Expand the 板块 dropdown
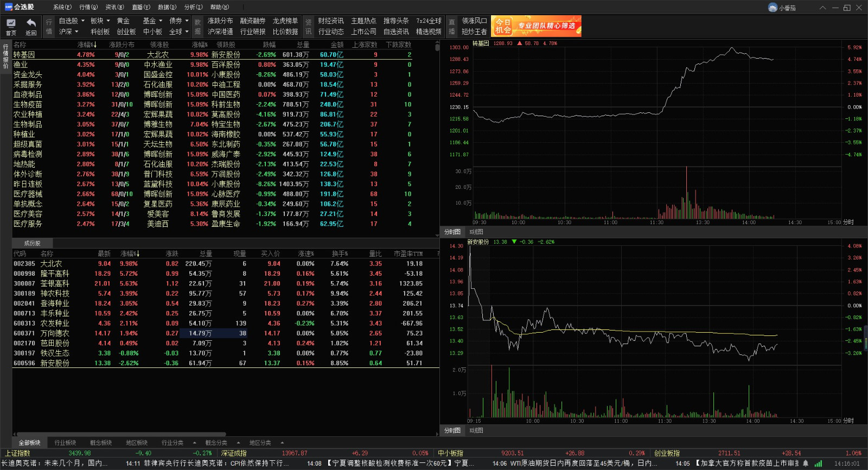Image resolution: width=868 pixels, height=470 pixels. point(100,21)
